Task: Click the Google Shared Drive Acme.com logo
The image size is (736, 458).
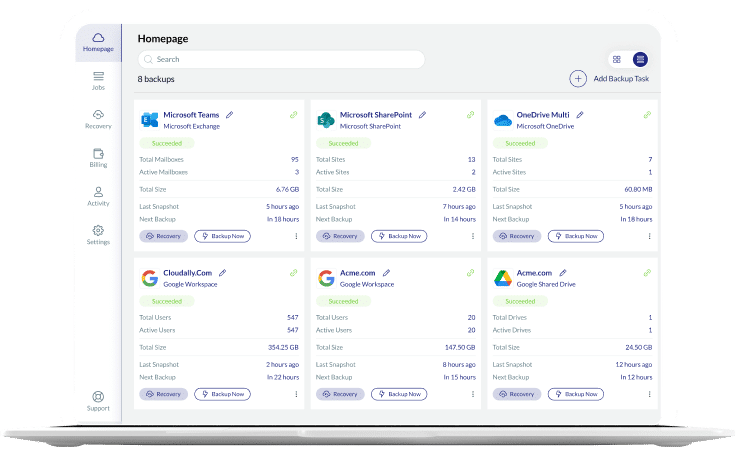Action: 503,278
